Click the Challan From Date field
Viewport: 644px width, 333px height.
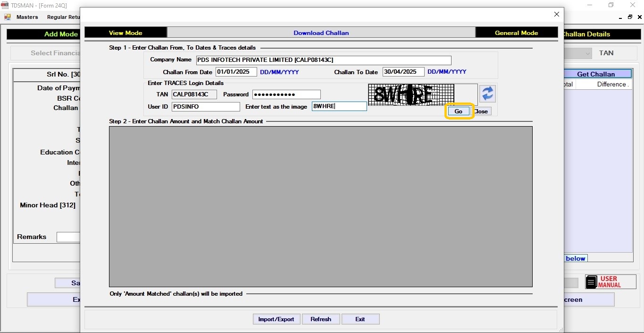(236, 72)
